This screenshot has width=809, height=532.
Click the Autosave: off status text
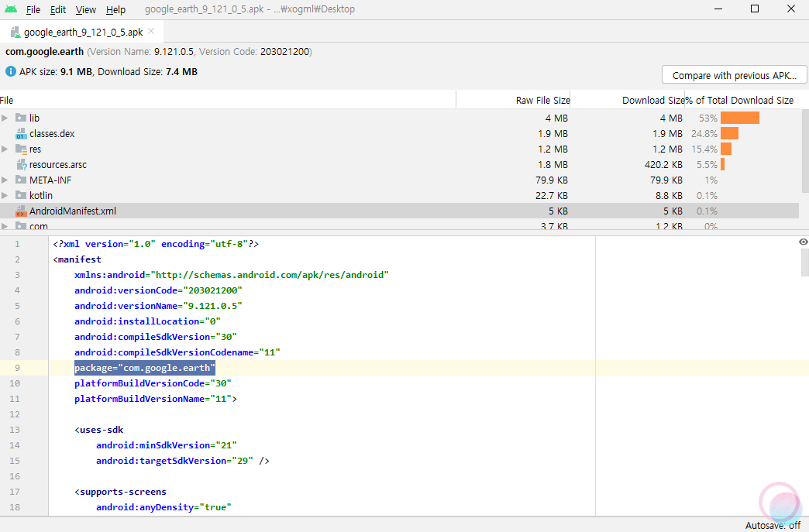coord(773,526)
